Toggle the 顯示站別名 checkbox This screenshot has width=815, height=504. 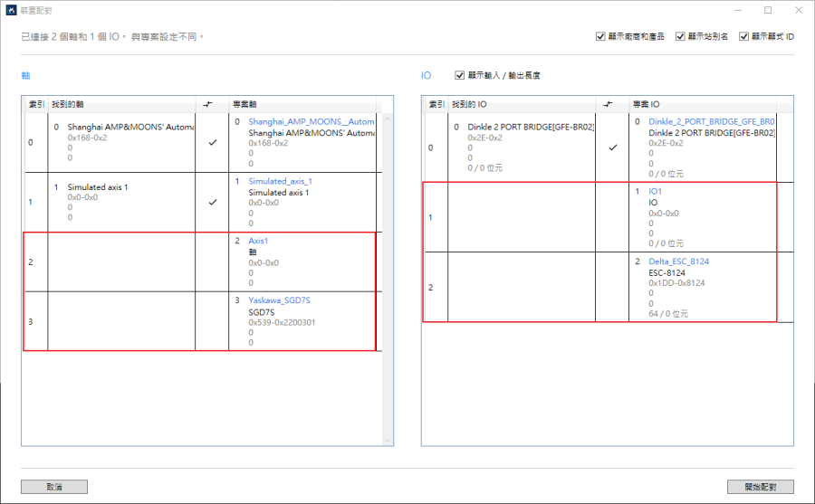(x=680, y=36)
